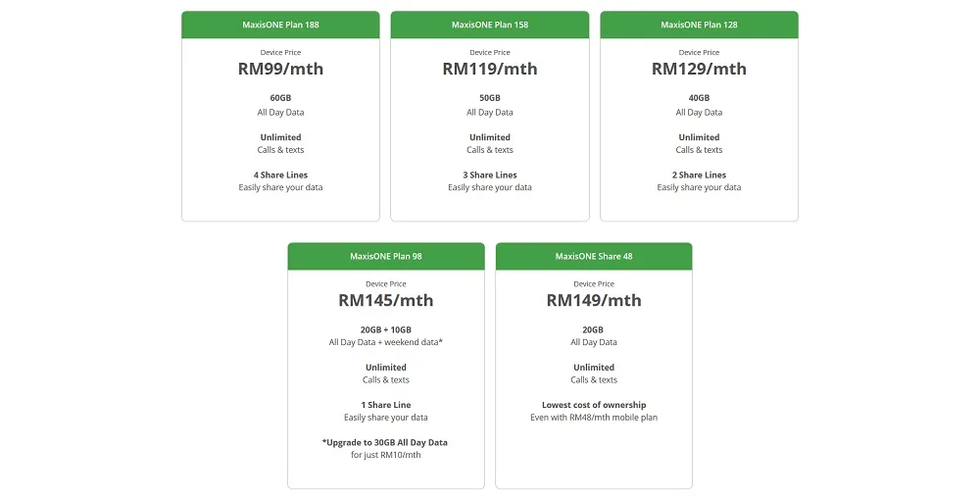
Task: Click Lowest cost of ownership text
Action: [594, 405]
